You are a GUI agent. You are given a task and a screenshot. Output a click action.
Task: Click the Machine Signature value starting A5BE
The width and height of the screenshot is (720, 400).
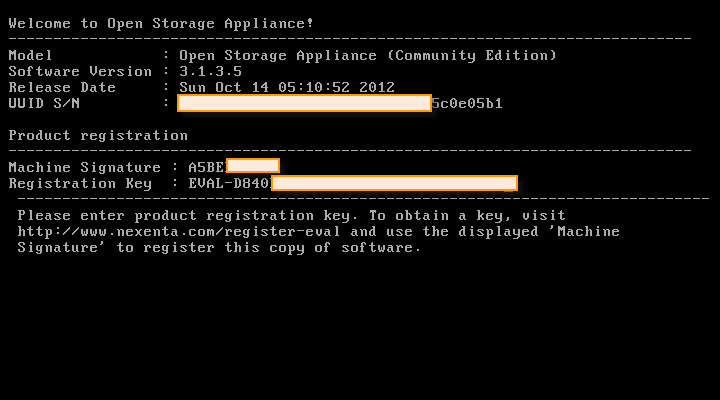(234, 167)
